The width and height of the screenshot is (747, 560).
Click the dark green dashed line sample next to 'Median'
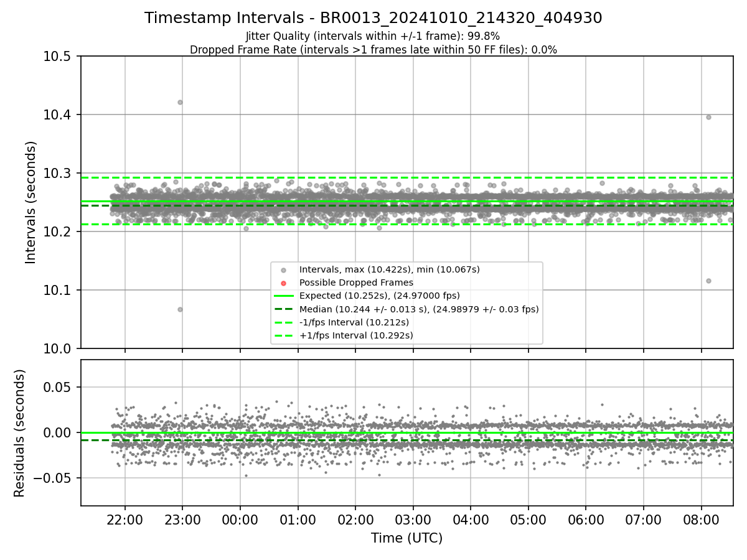(283, 309)
